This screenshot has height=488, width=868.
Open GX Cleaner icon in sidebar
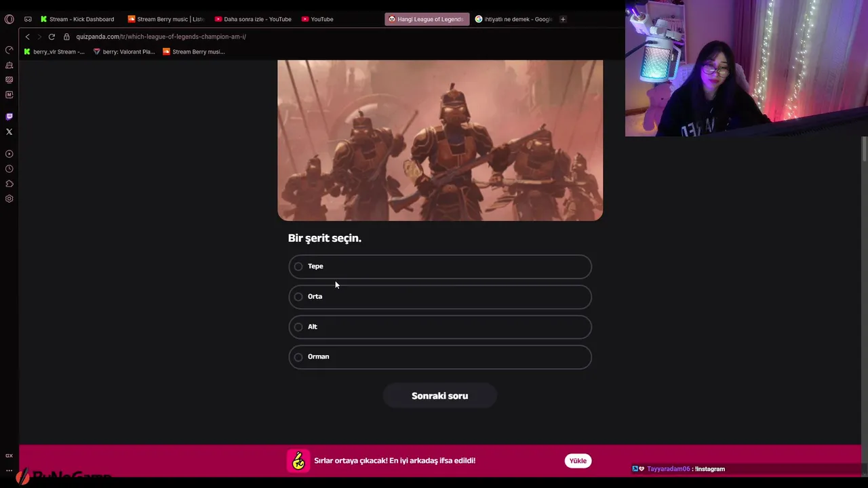click(9, 65)
